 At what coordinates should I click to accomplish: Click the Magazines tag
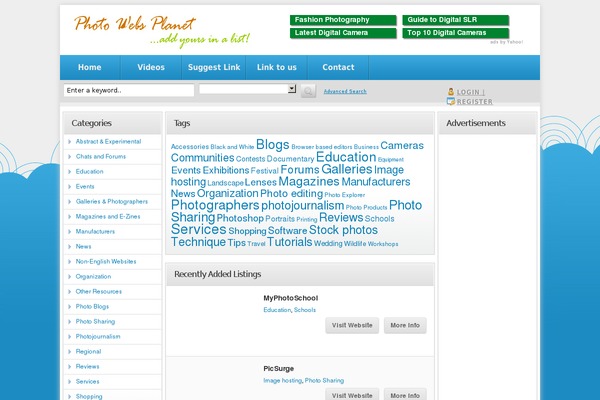[309, 181]
